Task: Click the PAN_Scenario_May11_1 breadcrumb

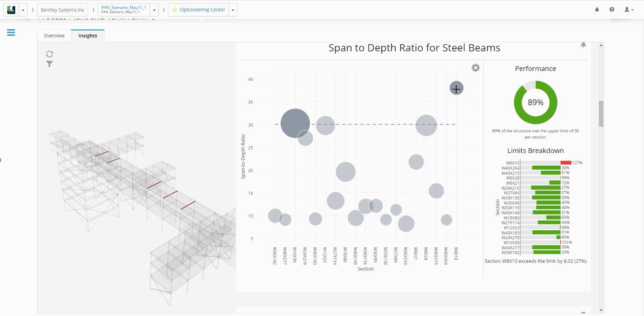Action: coord(124,10)
